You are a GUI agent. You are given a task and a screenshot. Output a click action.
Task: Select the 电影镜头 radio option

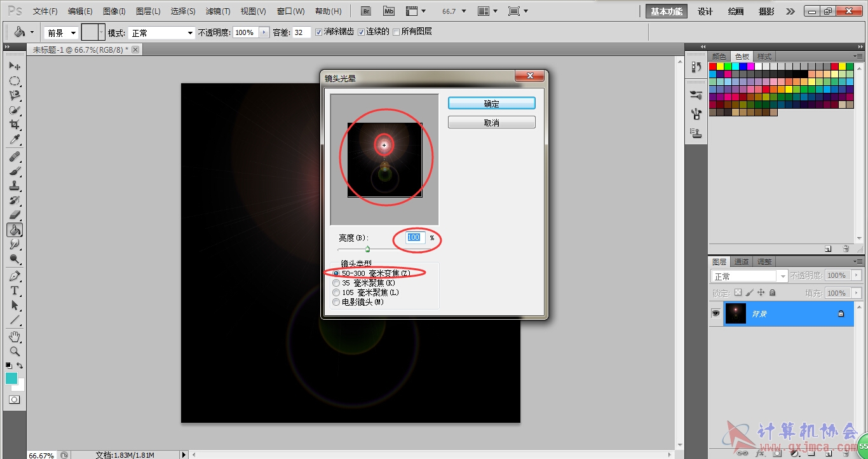tap(336, 302)
